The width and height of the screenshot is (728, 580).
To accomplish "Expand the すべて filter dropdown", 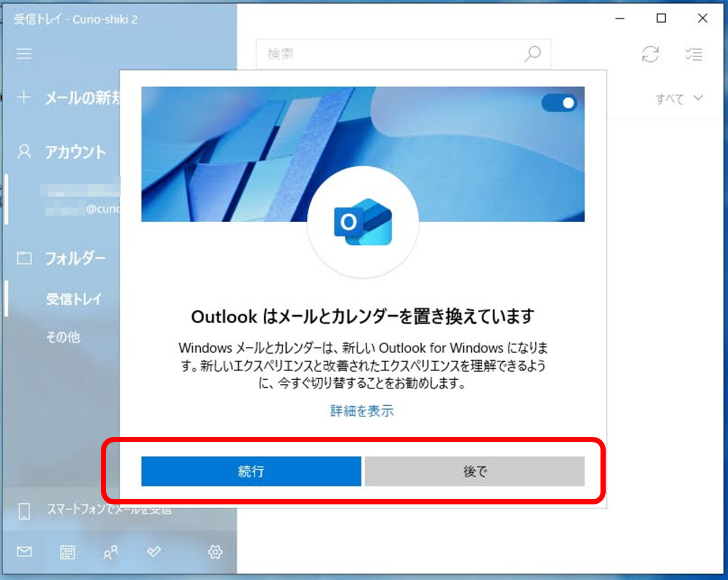I will click(679, 99).
